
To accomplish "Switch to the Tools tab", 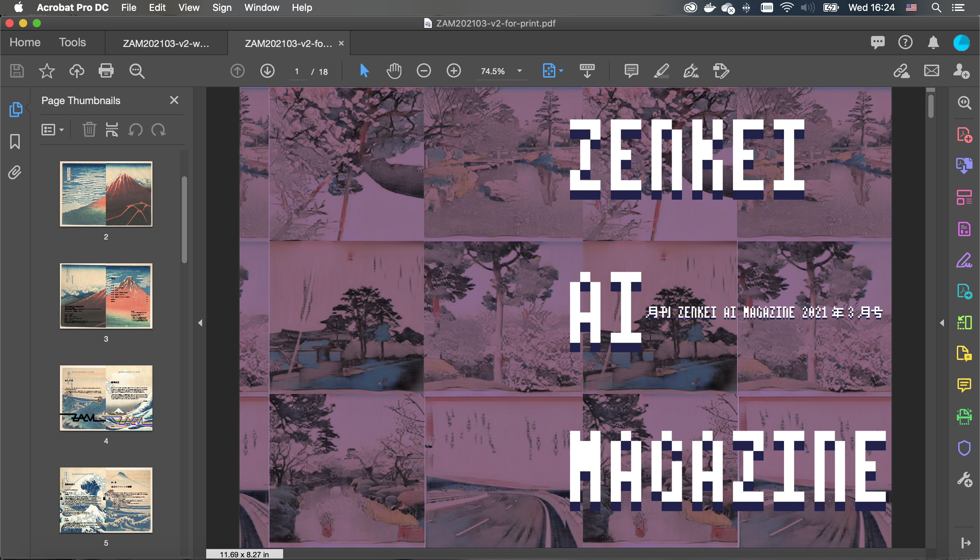I will coord(72,42).
